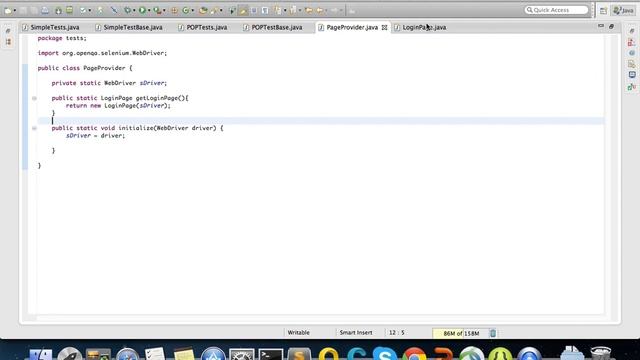Image resolution: width=640 pixels, height=360 pixels.
Task: Open the Search dropdown arrow
Action: tap(221, 11)
